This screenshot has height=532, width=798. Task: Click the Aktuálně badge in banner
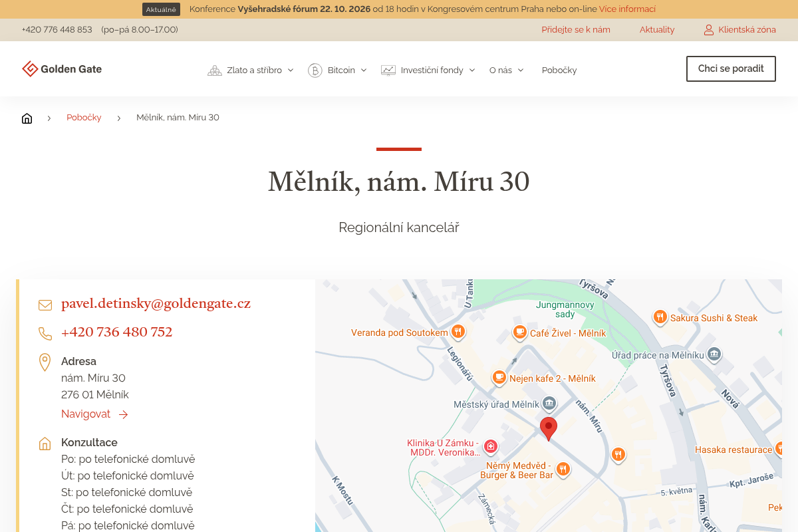[x=161, y=9]
